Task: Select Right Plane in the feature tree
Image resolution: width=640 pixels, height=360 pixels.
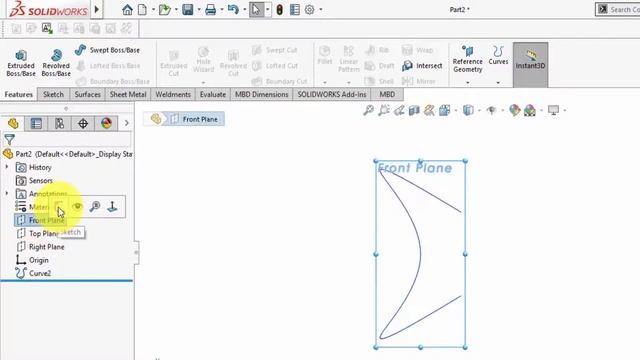Action: (x=40, y=247)
